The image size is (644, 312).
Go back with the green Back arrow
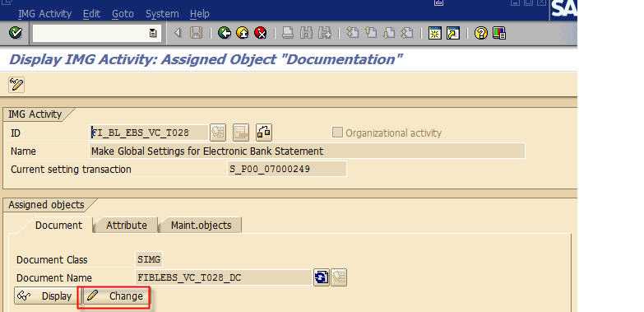(x=225, y=33)
